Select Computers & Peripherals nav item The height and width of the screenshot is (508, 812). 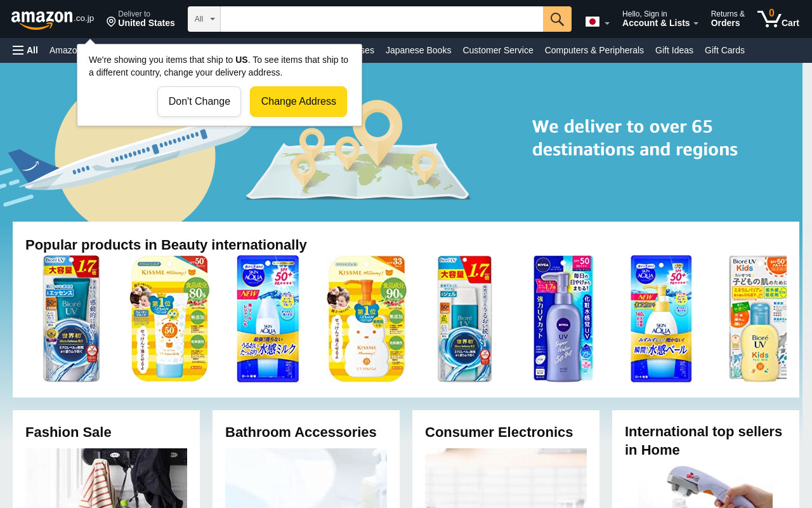coord(594,50)
